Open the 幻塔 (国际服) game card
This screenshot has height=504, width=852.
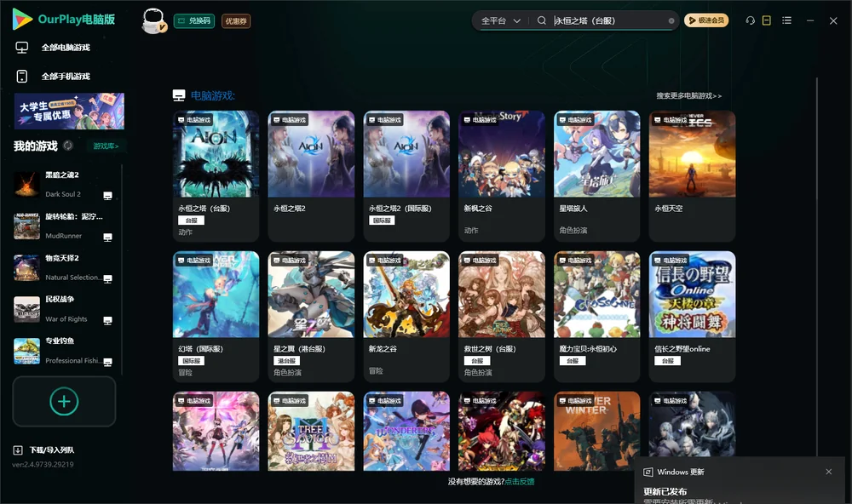216,317
